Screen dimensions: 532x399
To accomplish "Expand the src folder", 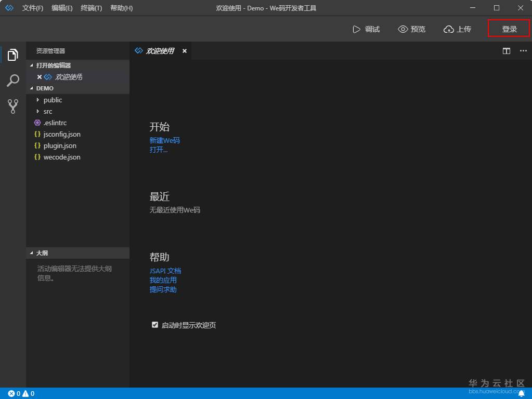I will pos(37,111).
